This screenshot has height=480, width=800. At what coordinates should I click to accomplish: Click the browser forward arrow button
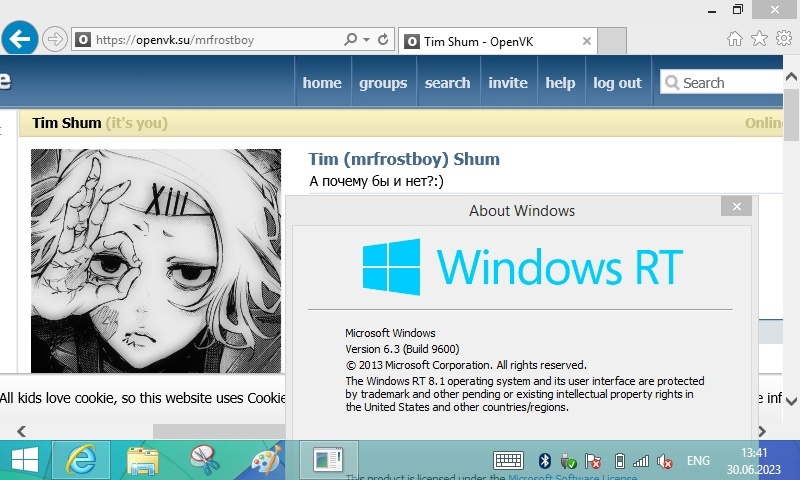(55, 39)
